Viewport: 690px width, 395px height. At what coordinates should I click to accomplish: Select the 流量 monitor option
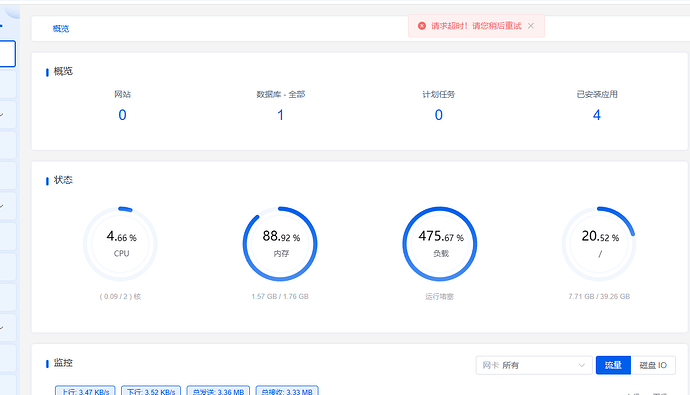pos(613,365)
